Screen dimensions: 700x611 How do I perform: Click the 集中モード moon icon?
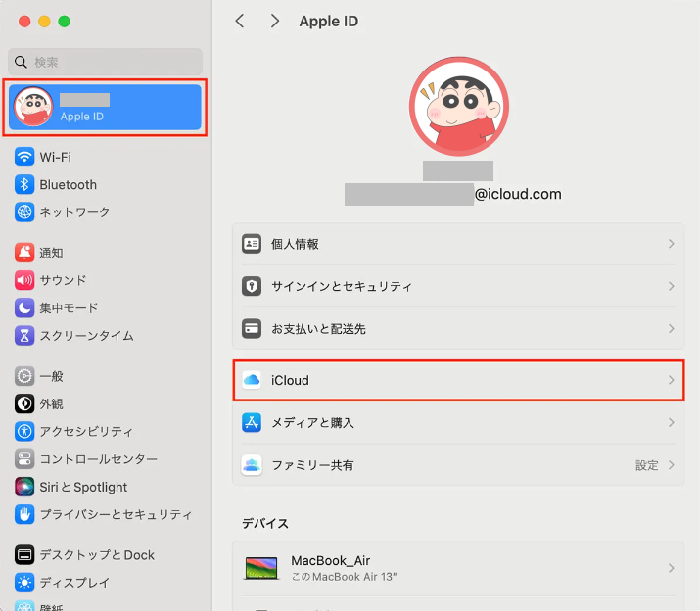pos(24,308)
